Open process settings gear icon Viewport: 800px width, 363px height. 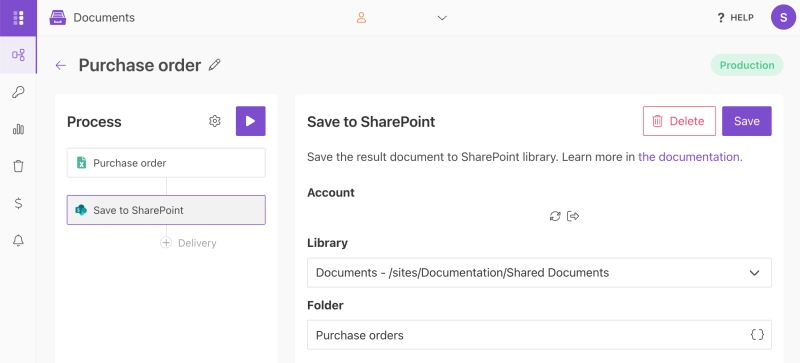(x=215, y=121)
